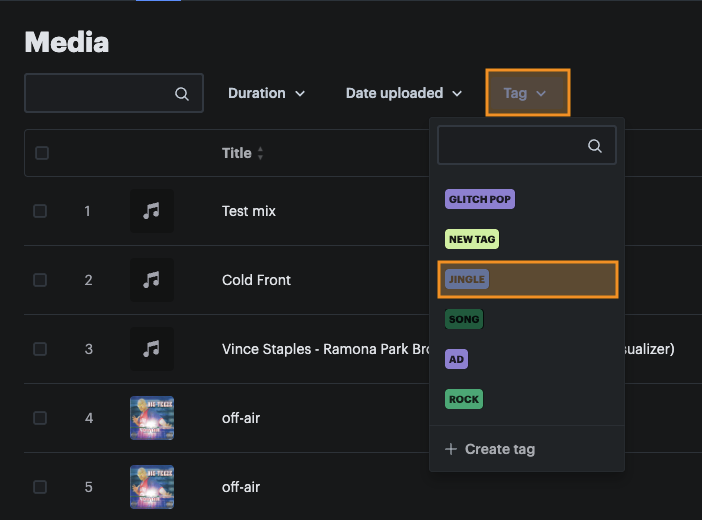Toggle the select-all header checkbox
Screen dimensions: 702x520
point(41,153)
